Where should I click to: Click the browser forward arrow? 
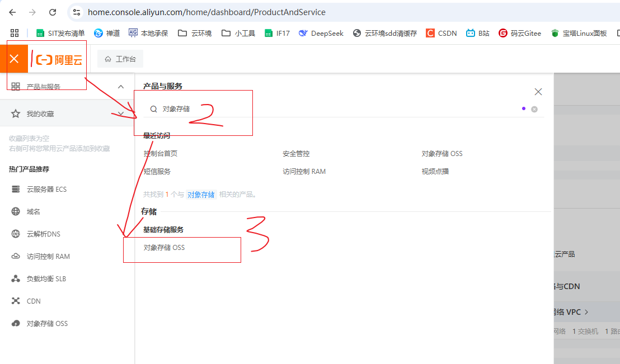point(32,12)
